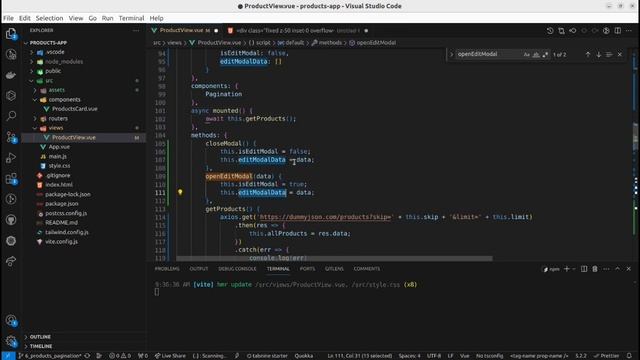The height and width of the screenshot is (360, 640).
Task: Toggle replace mode chevron in find widget
Action: 451,54
